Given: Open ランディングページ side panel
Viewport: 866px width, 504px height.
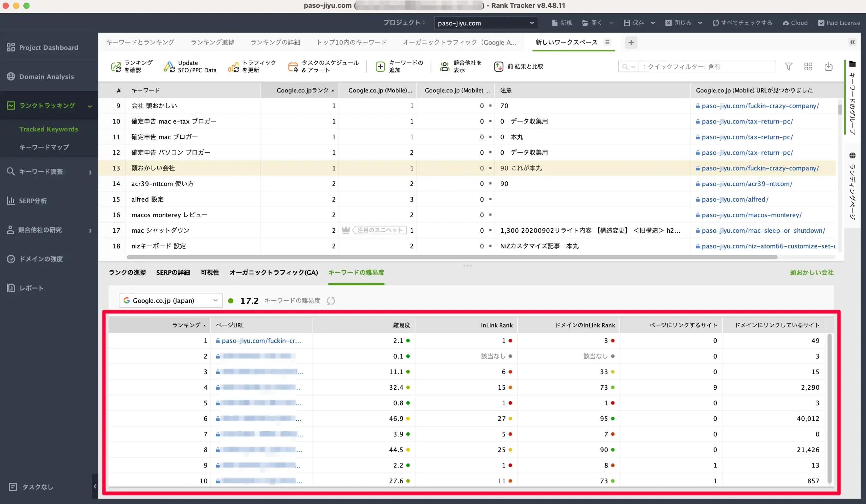Looking at the screenshot, I should pos(852,186).
